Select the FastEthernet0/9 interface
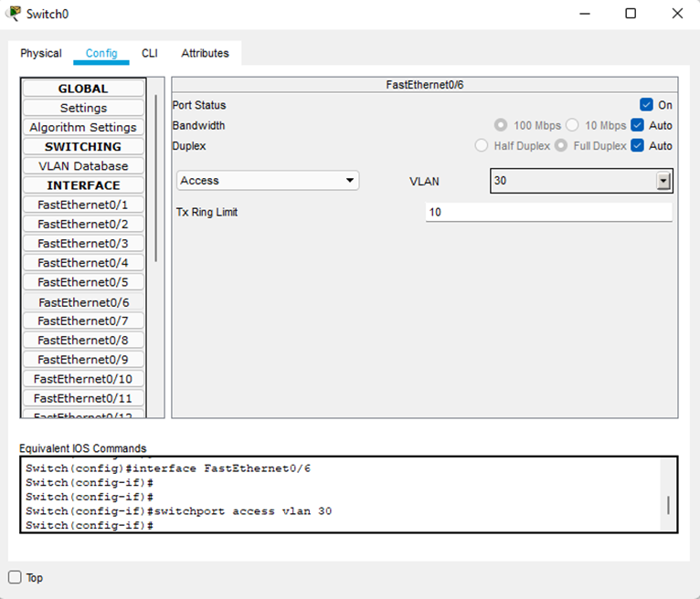The image size is (700, 599). tap(83, 360)
